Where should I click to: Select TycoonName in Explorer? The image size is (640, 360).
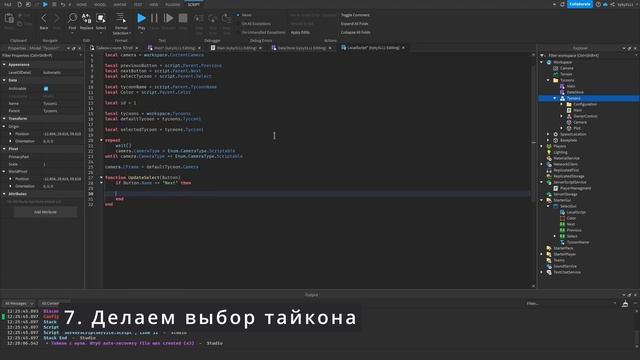coord(578,242)
